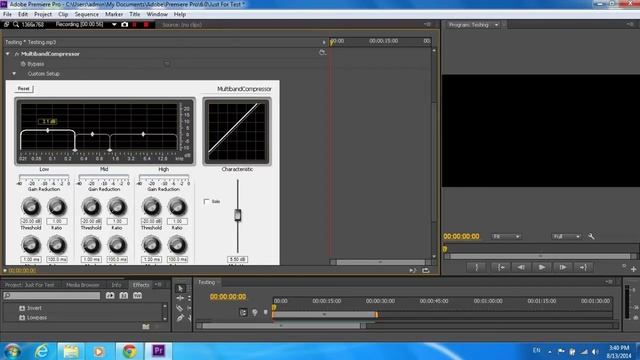Open Google Chrome from the taskbar

point(130,351)
